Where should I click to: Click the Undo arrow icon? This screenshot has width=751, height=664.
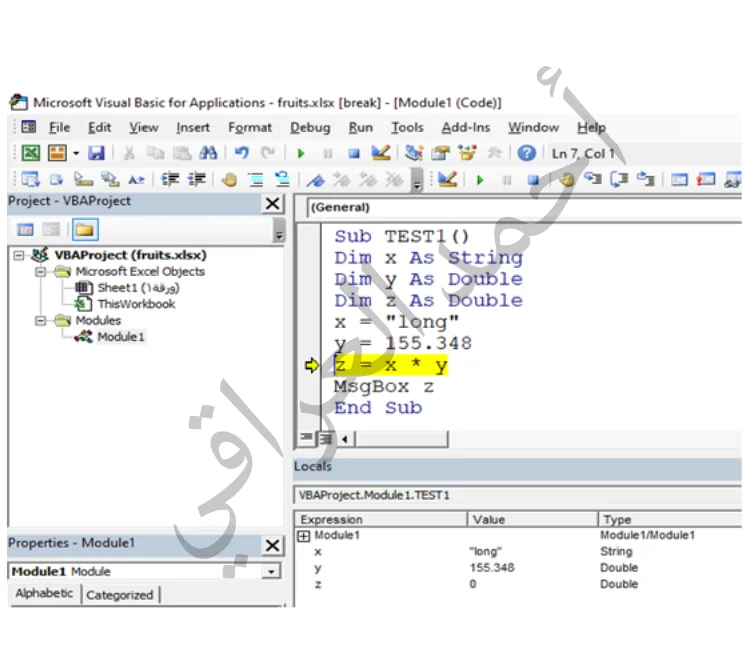point(242,153)
